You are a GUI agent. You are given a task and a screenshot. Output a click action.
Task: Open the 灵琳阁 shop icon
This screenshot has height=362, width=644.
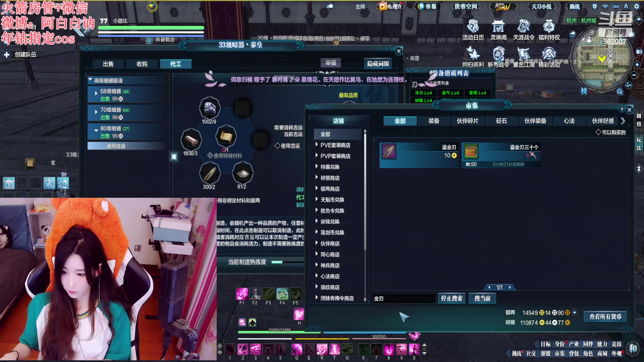pyautogui.click(x=498, y=26)
